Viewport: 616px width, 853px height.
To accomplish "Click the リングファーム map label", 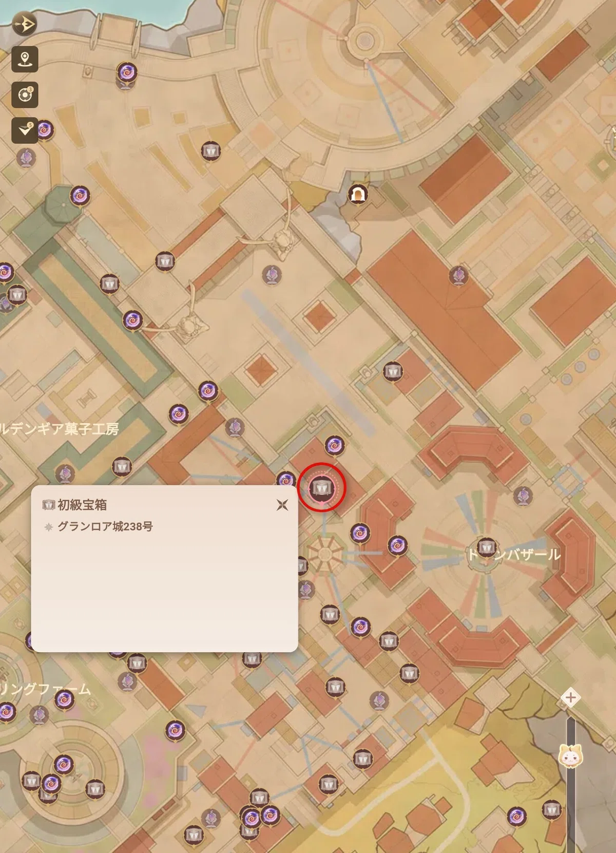I will click(x=45, y=689).
